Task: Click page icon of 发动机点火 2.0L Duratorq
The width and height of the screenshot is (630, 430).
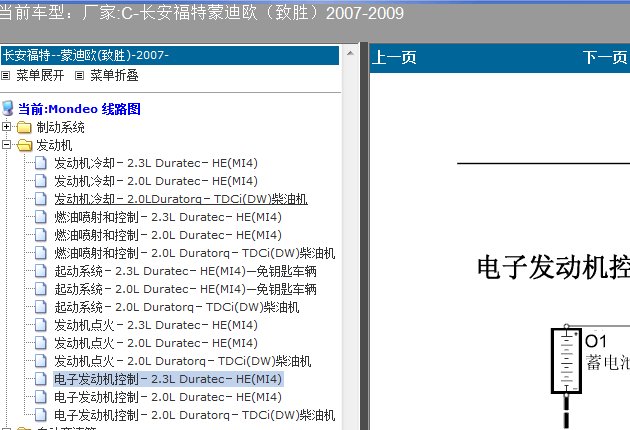Action: [41, 361]
